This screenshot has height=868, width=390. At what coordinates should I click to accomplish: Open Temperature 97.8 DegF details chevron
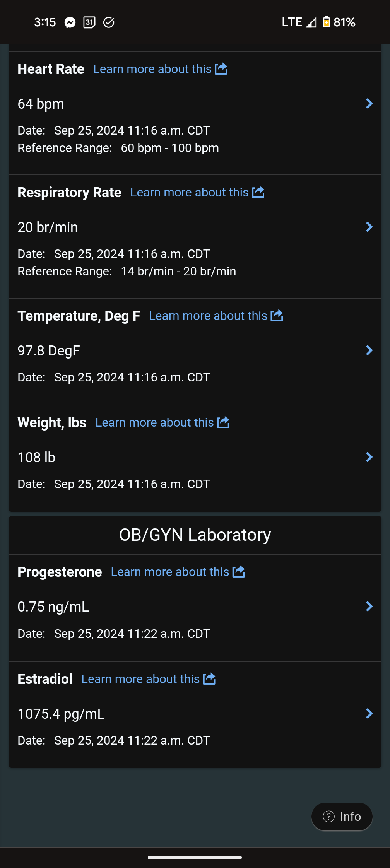(369, 350)
